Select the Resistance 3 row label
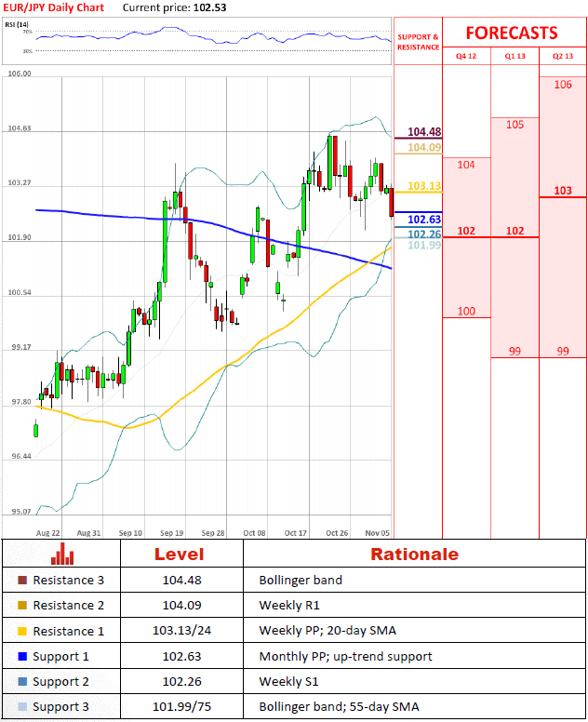The image size is (588, 722). coord(68,581)
